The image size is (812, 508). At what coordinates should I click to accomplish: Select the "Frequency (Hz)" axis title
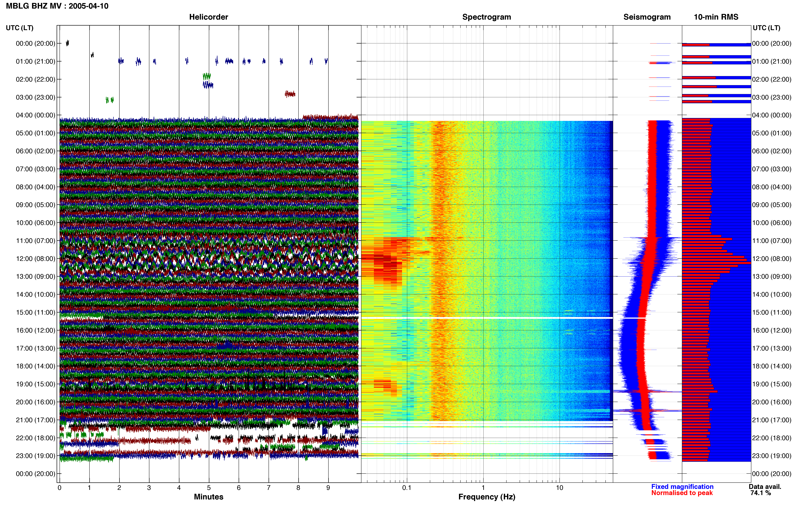487,497
